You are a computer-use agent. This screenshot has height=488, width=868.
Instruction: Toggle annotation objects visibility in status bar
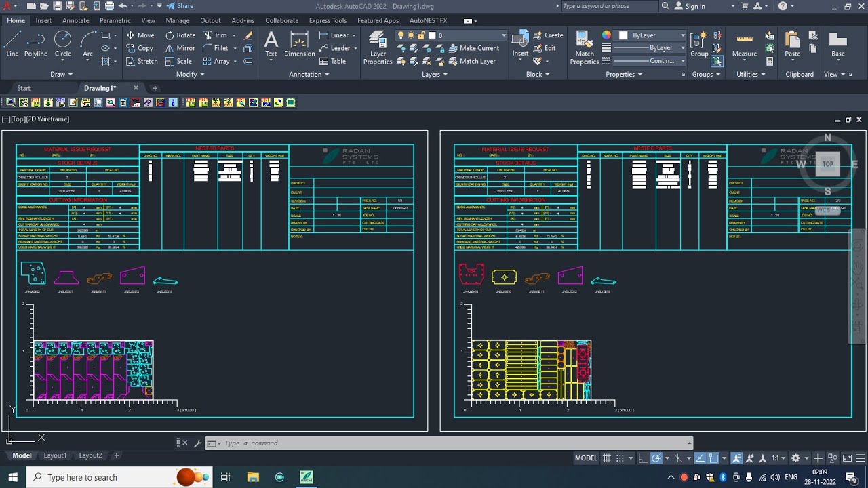click(736, 458)
